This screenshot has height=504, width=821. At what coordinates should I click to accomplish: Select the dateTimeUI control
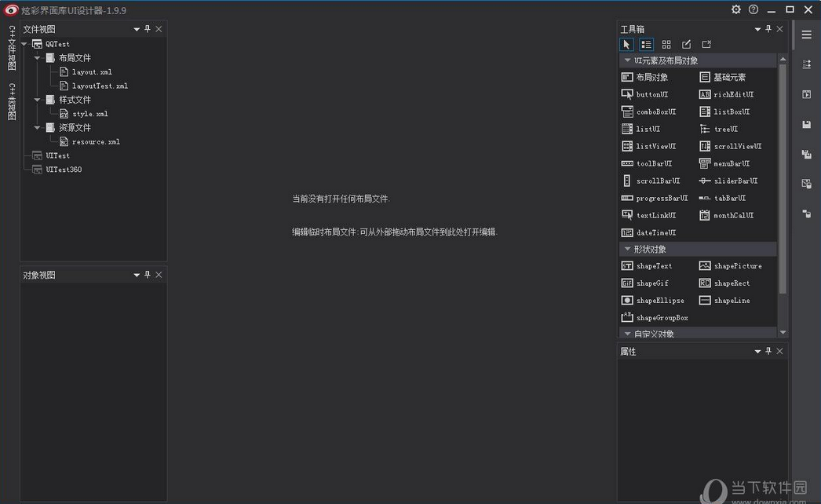[x=649, y=233]
